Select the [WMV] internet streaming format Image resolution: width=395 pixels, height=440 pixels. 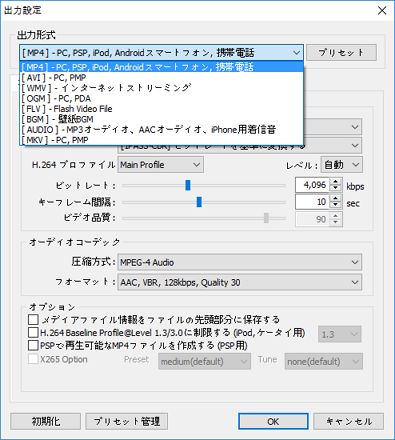click(x=162, y=88)
